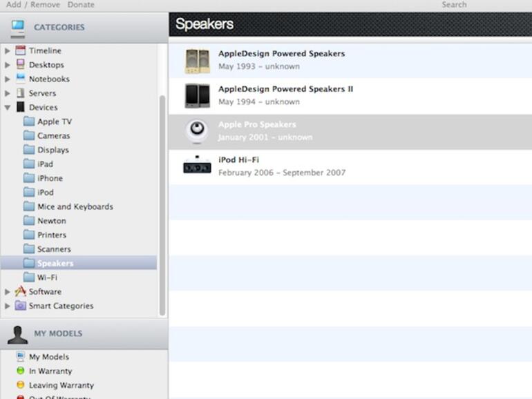Click the Desktops computer icon
Screen dimensions: 532x399
(20, 64)
